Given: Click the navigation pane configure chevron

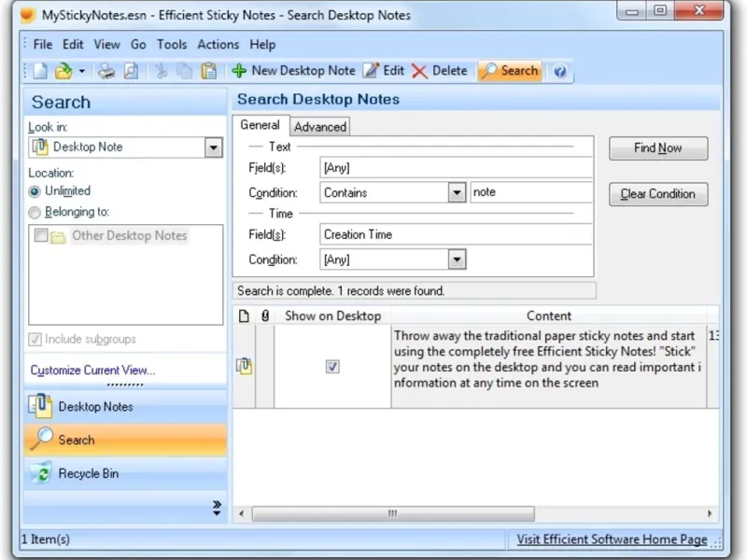Looking at the screenshot, I should [217, 508].
